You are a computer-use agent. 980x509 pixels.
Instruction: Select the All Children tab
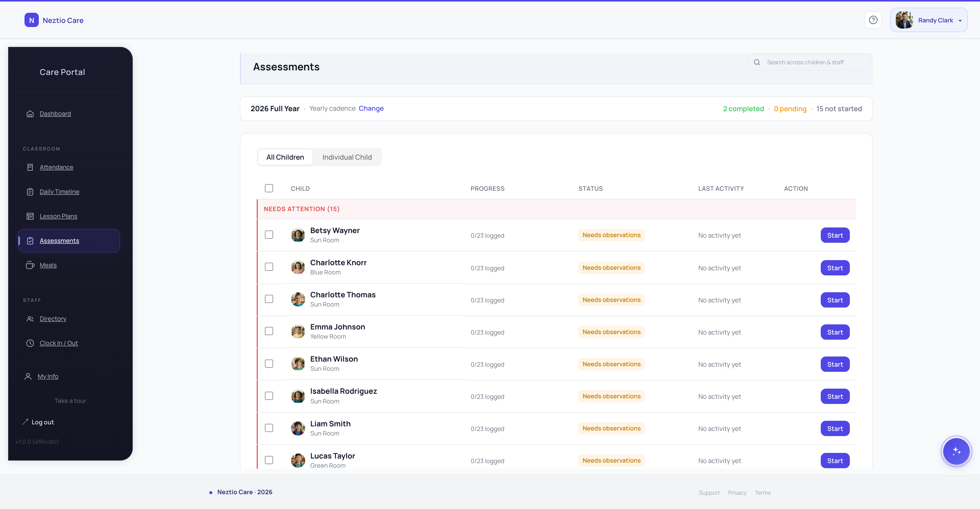285,157
